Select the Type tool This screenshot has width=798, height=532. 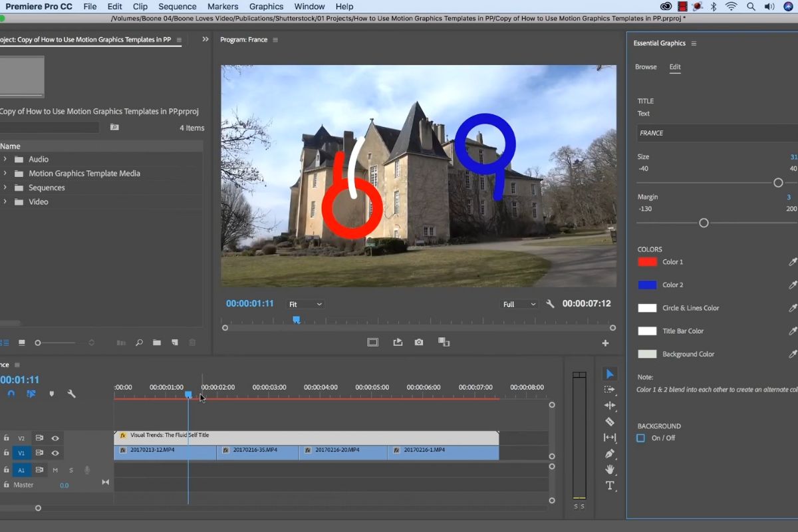click(610, 485)
